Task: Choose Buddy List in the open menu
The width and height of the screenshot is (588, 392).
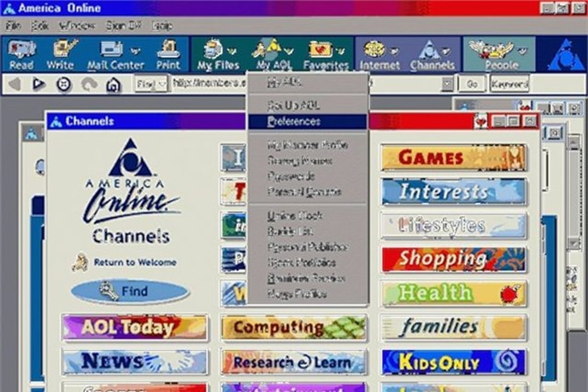Action: tap(290, 231)
